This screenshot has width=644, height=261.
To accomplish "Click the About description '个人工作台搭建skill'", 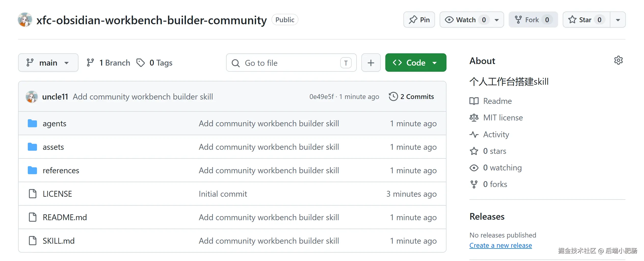I will point(509,82).
